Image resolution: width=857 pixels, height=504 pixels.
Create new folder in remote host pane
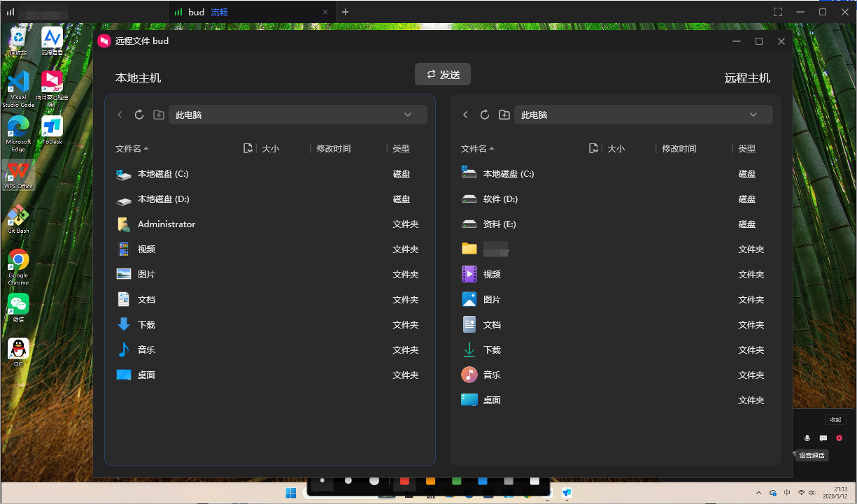click(504, 115)
